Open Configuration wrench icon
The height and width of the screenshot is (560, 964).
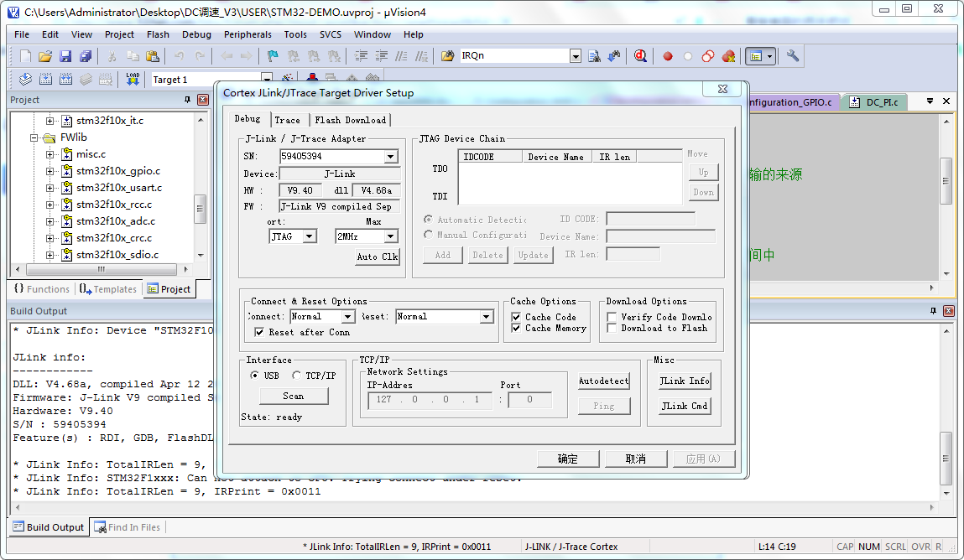pos(793,56)
